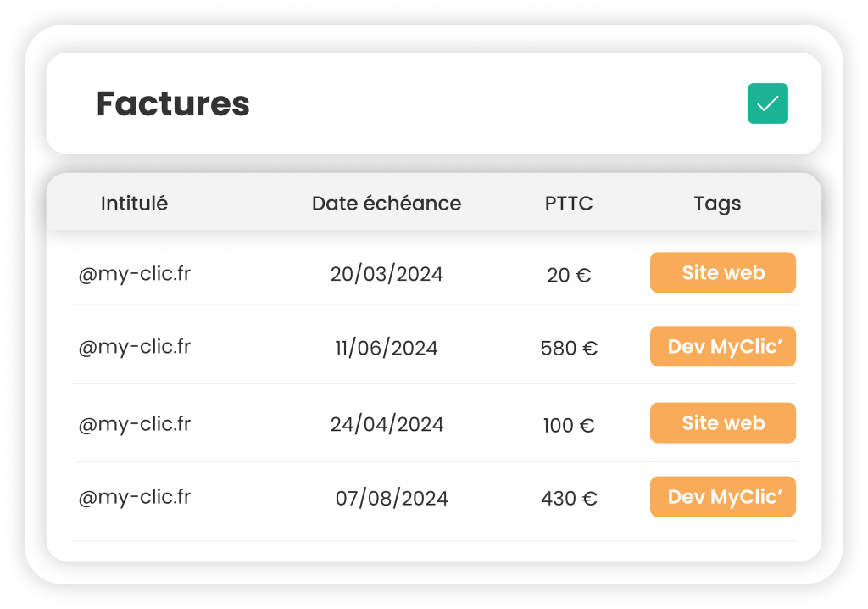This screenshot has height=609, width=868.
Task: Click the 580 € amount
Action: 569,346
